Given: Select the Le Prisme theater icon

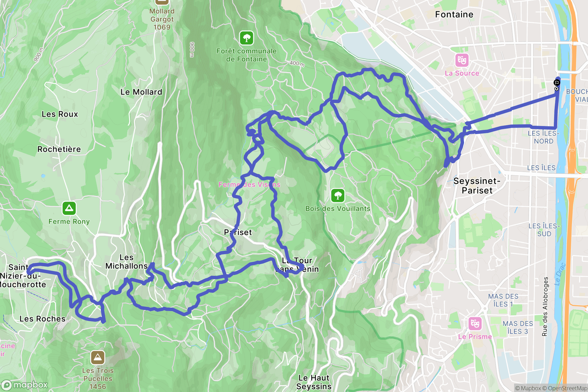Looking at the screenshot, I should click(475, 324).
